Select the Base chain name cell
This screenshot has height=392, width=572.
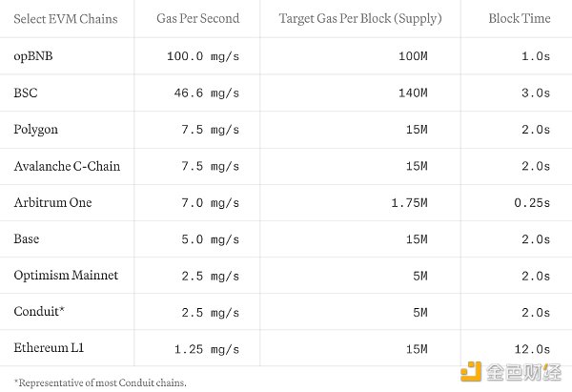tap(27, 238)
